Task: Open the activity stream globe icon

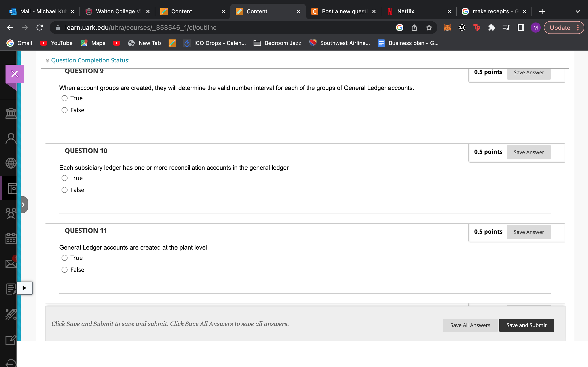Action: 11,163
